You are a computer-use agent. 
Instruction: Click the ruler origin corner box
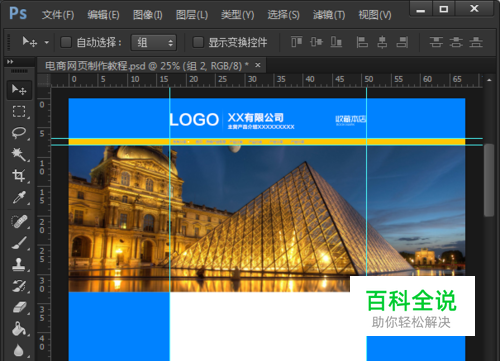pos(43,80)
